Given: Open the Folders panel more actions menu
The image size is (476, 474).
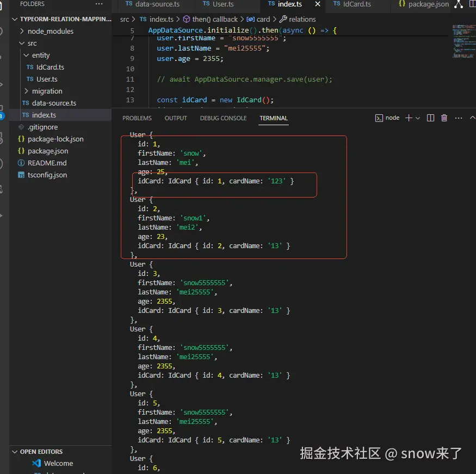Looking at the screenshot, I should (99, 4).
